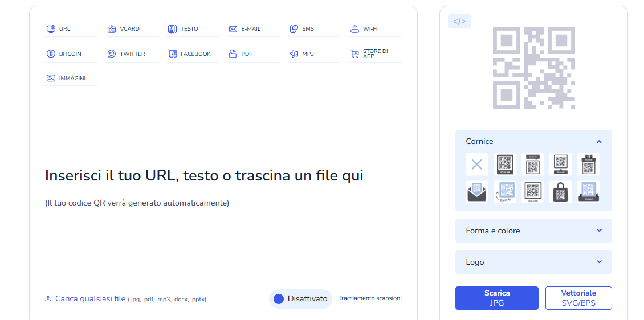Click Vettoriale SVG/EPS button

[578, 298]
